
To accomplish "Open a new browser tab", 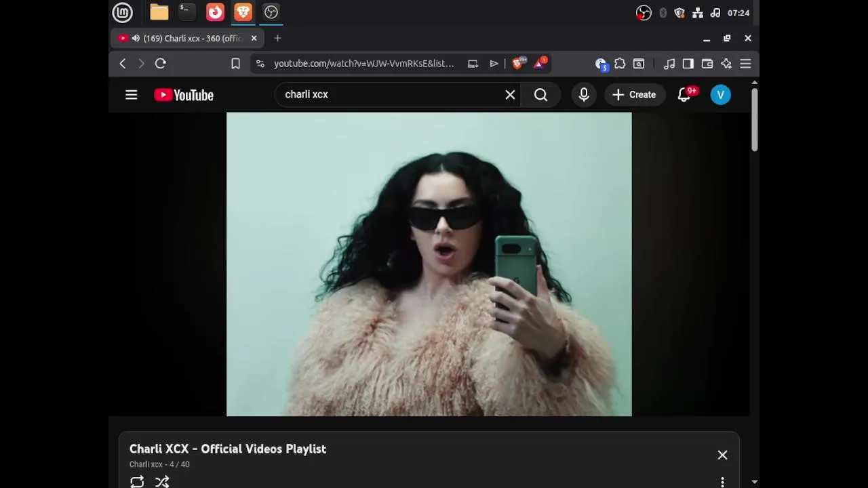I will [x=277, y=39].
